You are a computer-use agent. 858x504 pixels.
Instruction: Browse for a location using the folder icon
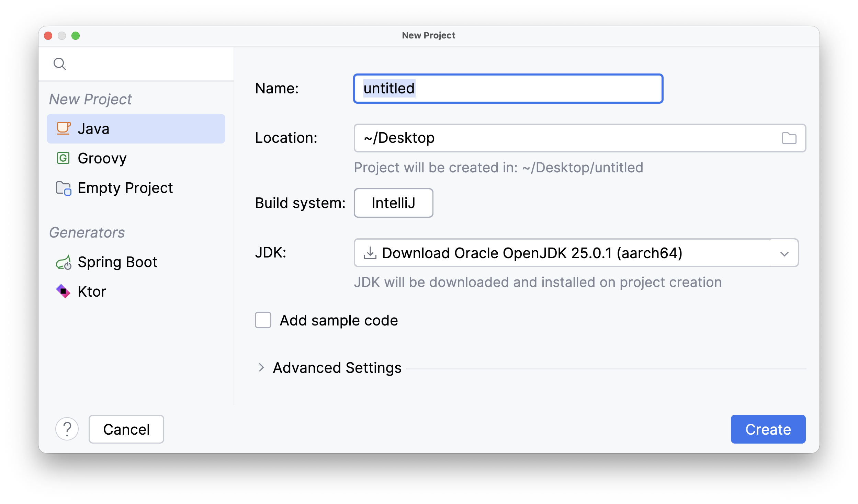point(789,138)
